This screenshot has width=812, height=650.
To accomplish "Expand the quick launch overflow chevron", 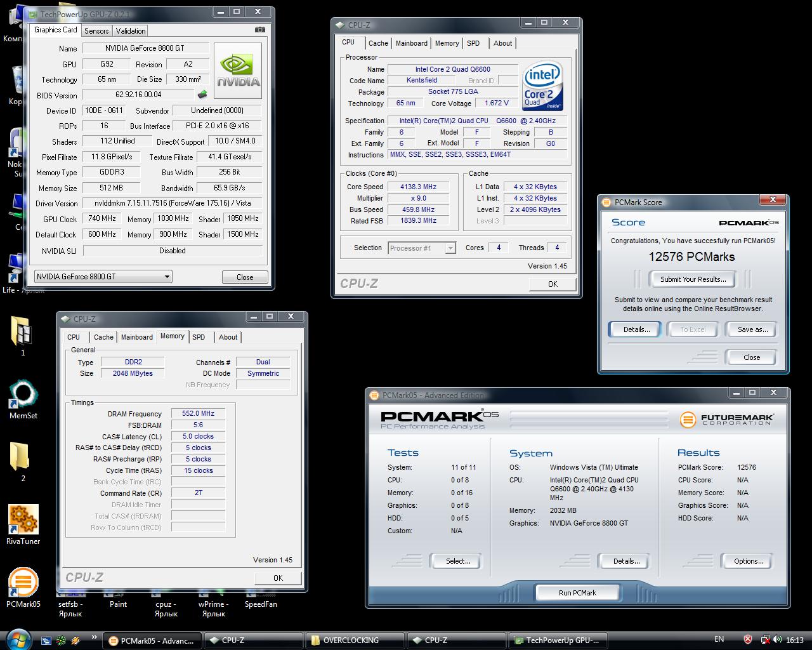I will pos(95,637).
